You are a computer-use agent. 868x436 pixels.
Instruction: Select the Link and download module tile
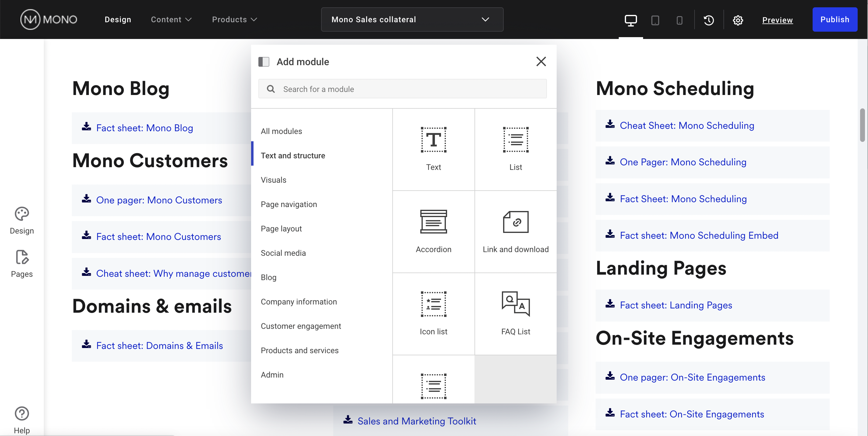pyautogui.click(x=516, y=232)
